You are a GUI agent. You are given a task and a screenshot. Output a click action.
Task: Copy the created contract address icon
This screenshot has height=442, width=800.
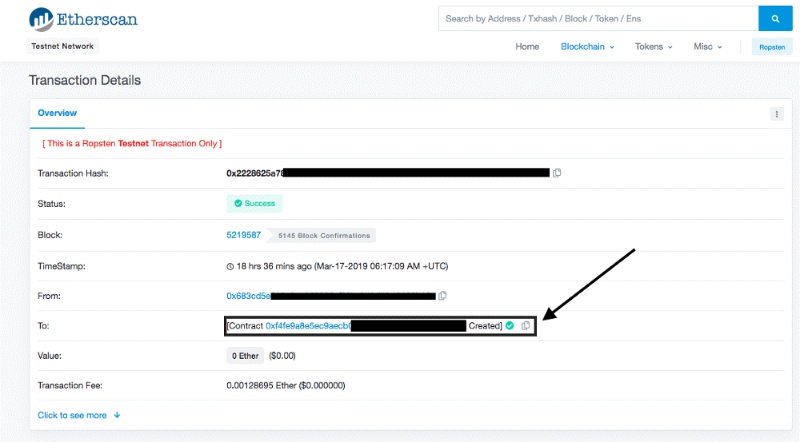coord(526,326)
